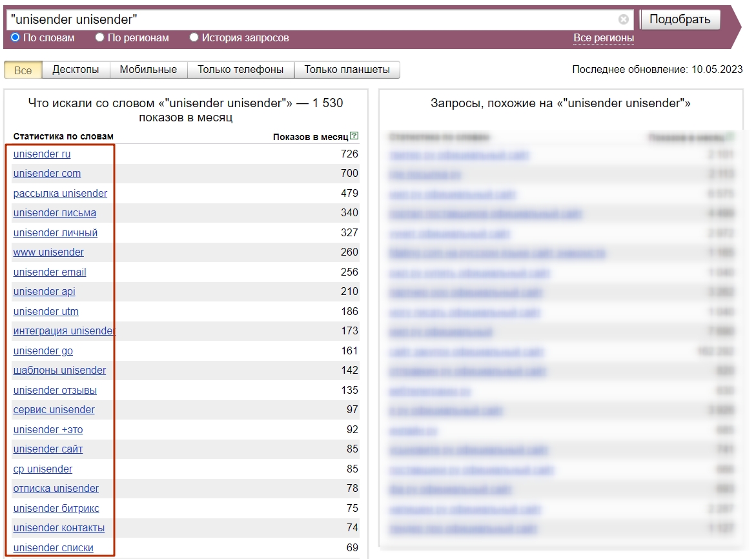Click the impressions value 256
Image resolution: width=756 pixels, height=559 pixels.
[x=349, y=272]
